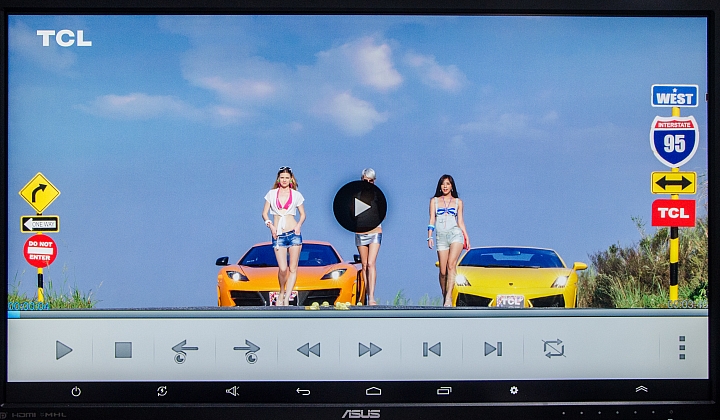
Task: Tap the Android home button
Action: click(x=373, y=391)
